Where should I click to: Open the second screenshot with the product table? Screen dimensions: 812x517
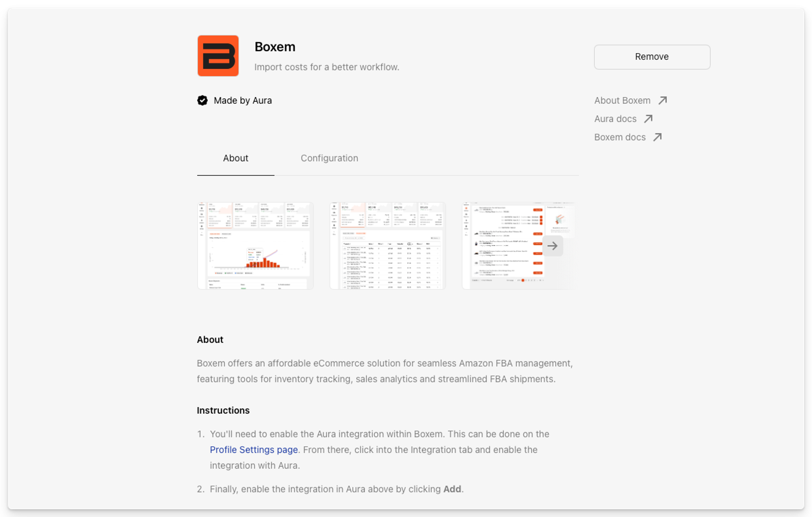pyautogui.click(x=387, y=246)
